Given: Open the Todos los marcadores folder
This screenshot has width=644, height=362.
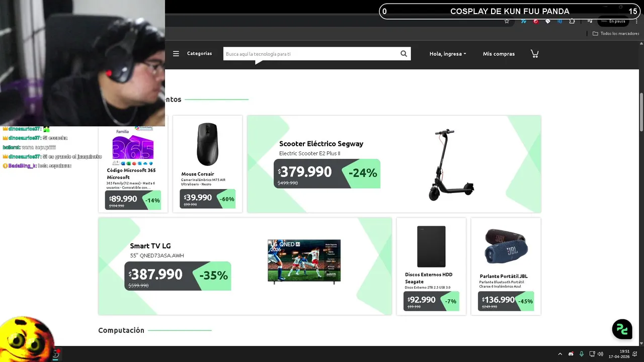Looking at the screenshot, I should pos(616,34).
